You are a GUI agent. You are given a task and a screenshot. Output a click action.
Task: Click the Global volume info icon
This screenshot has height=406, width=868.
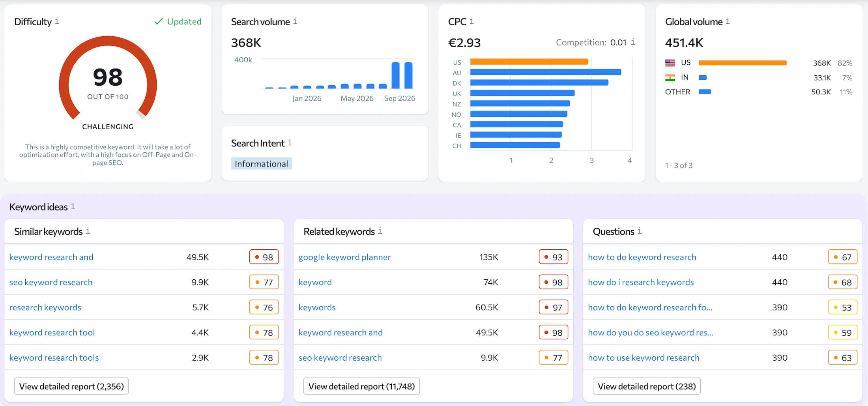728,21
